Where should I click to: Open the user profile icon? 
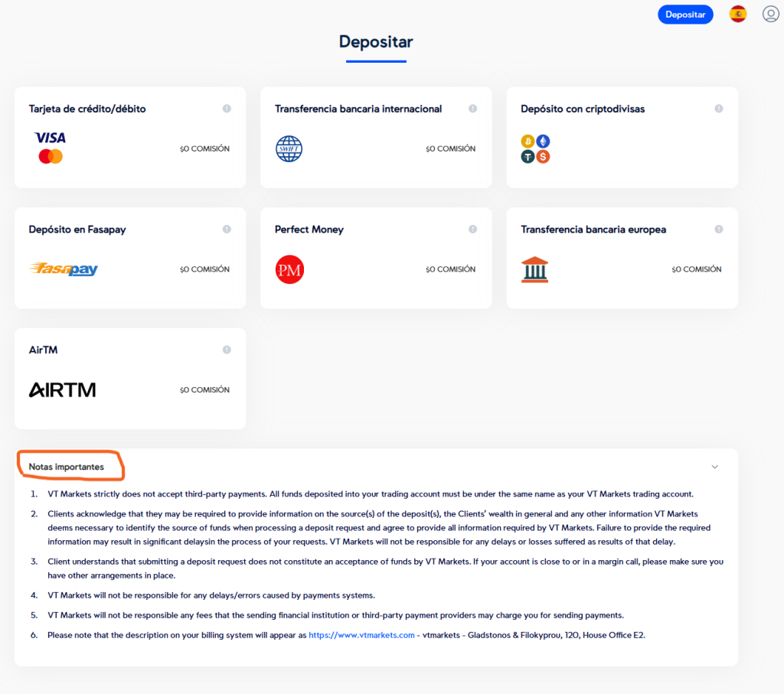(770, 15)
